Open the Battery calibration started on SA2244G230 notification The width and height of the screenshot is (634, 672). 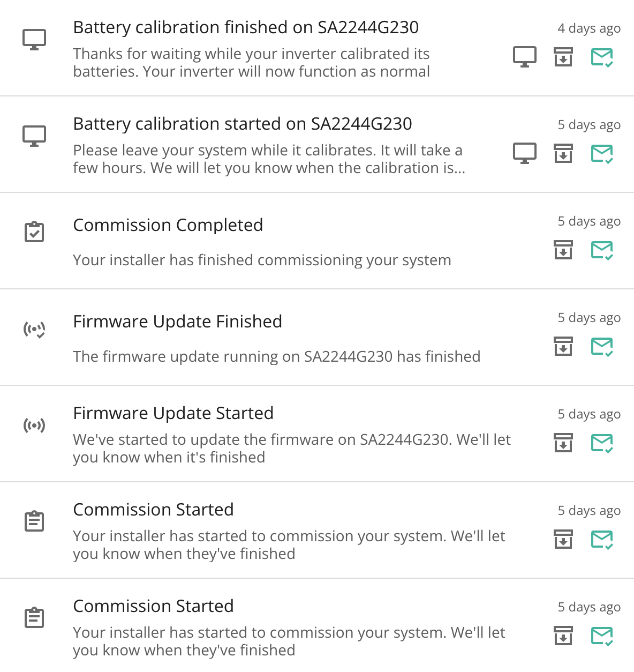pos(243,124)
